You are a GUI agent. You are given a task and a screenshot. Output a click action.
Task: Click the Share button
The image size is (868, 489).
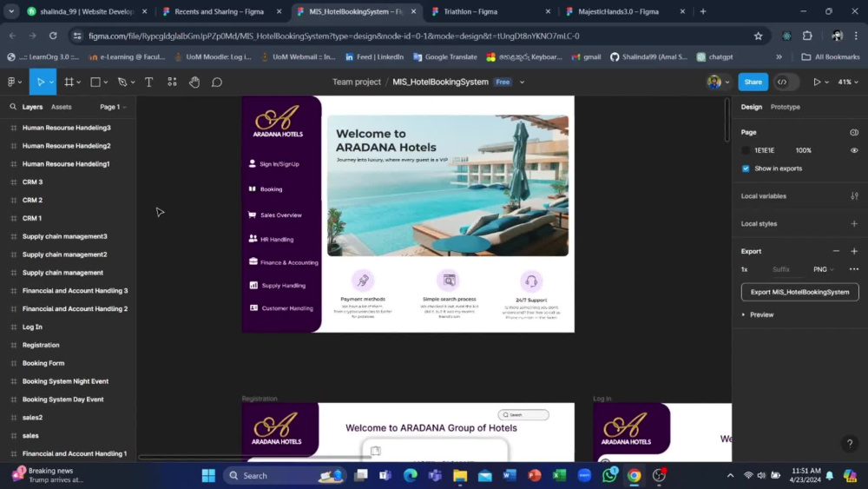tap(753, 82)
